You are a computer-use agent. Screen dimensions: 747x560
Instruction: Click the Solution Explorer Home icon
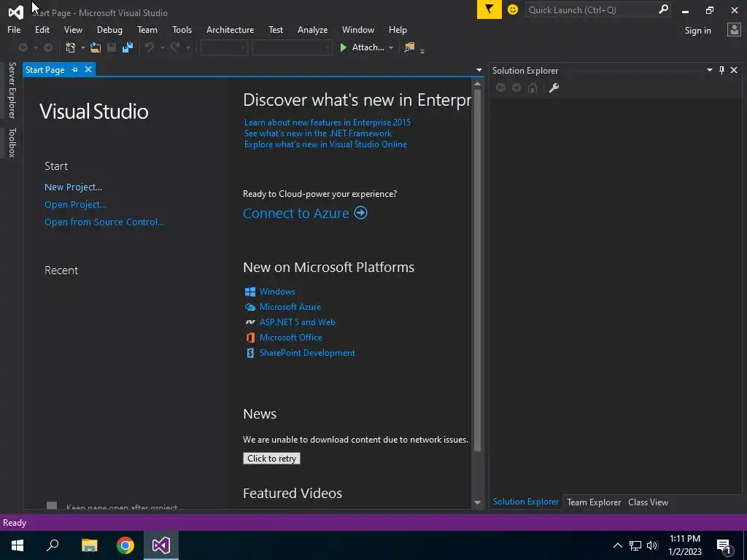(x=533, y=87)
